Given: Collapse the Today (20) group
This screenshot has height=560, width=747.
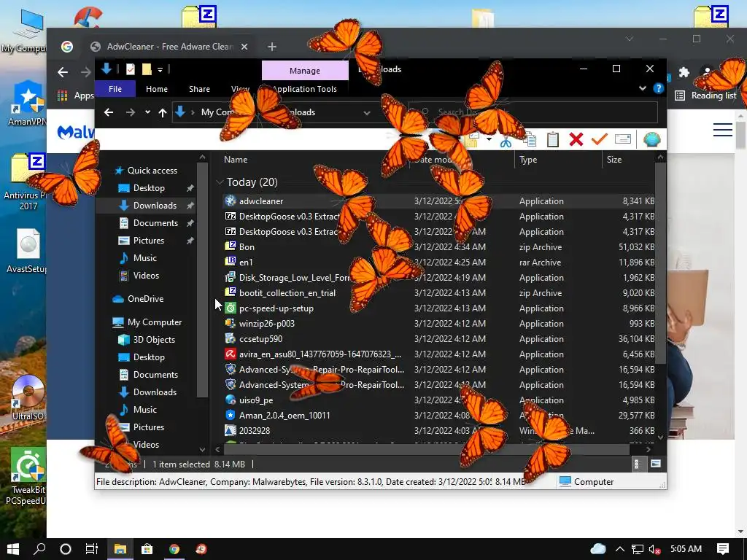Looking at the screenshot, I should click(220, 182).
